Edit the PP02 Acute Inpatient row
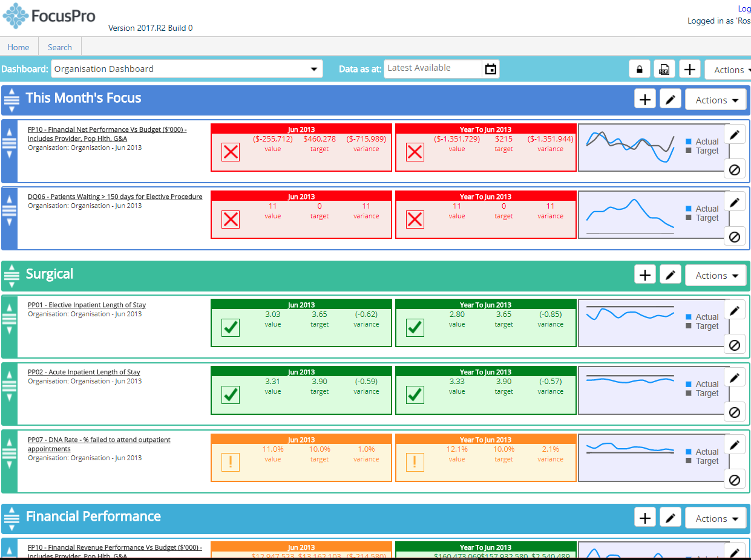751x560 pixels. [735, 377]
